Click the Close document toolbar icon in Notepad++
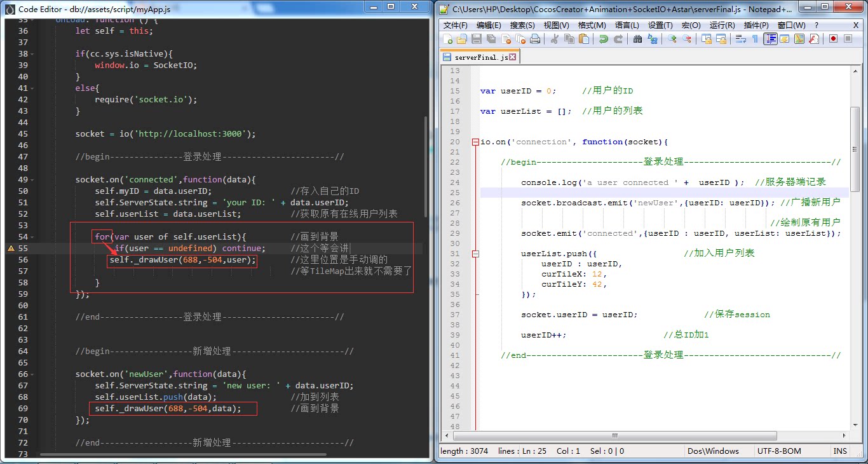The height and width of the screenshot is (464, 868). pos(506,39)
